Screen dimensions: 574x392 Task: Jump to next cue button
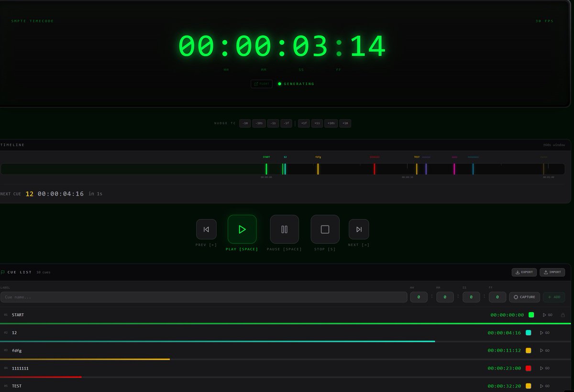[x=359, y=229]
